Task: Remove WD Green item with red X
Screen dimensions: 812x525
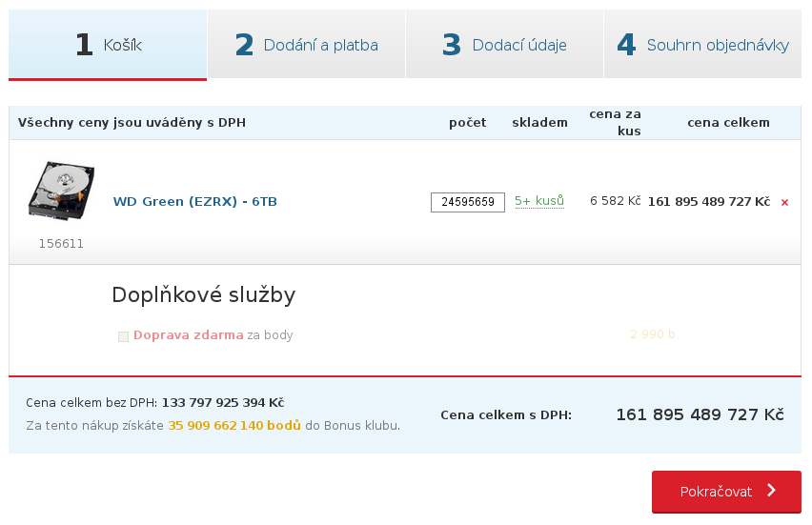Action: [784, 202]
